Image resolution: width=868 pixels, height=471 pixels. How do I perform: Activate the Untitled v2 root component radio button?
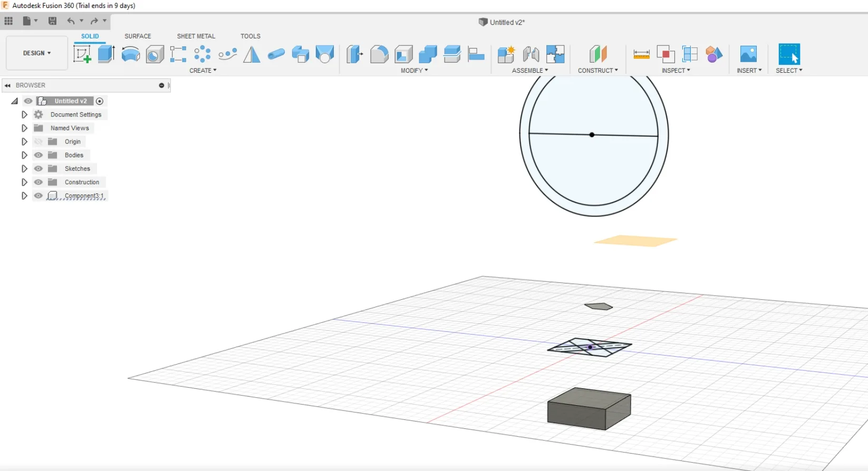click(100, 101)
